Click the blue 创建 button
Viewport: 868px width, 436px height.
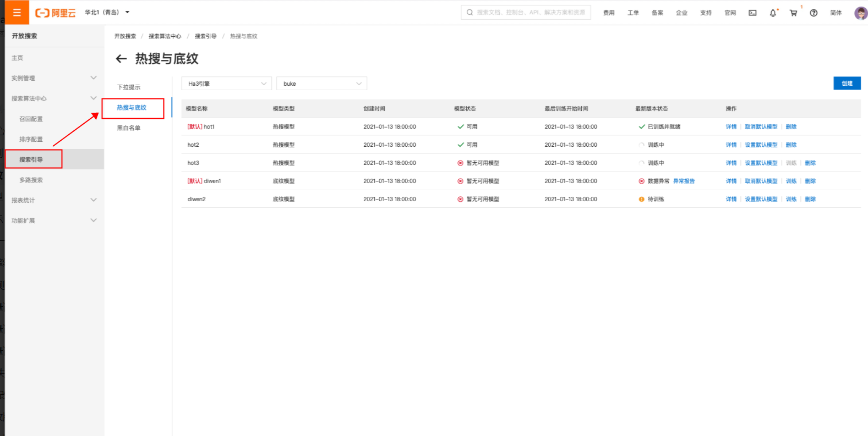(847, 83)
